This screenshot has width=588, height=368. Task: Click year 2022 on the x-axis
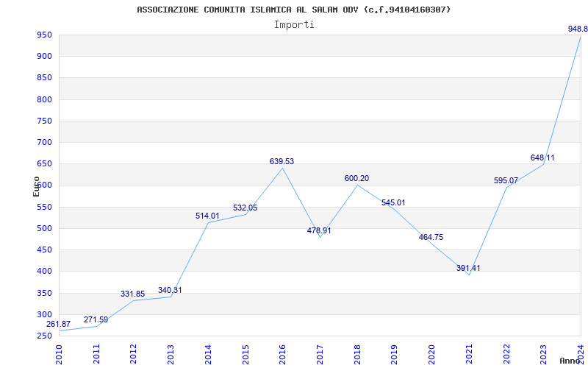click(506, 355)
